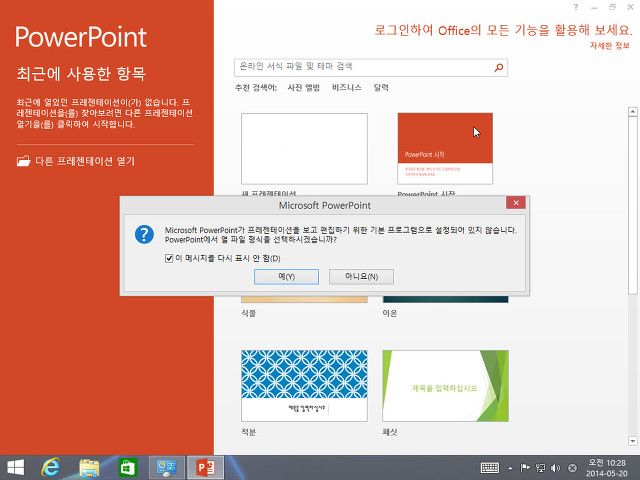The image size is (640, 480).
Task: Launch Internet Explorer from the taskbar
Action: click(x=51, y=467)
